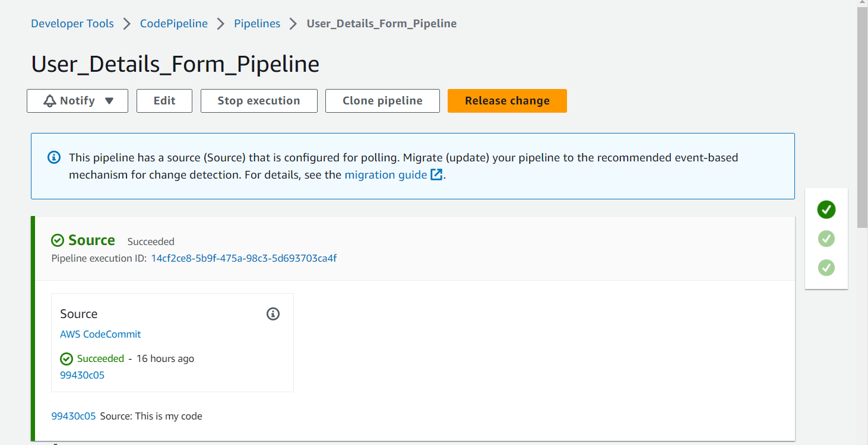Open the pipeline execution ID link
Screen dimensions: 868x445
coord(244,258)
